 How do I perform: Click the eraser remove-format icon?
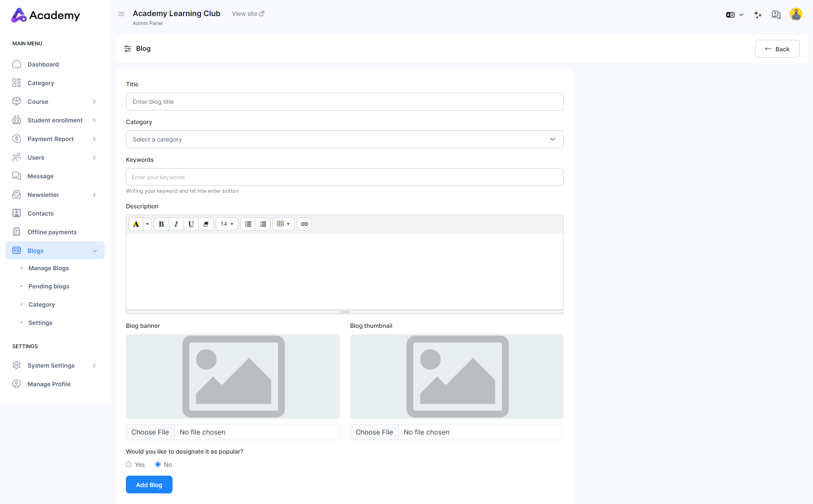[206, 224]
